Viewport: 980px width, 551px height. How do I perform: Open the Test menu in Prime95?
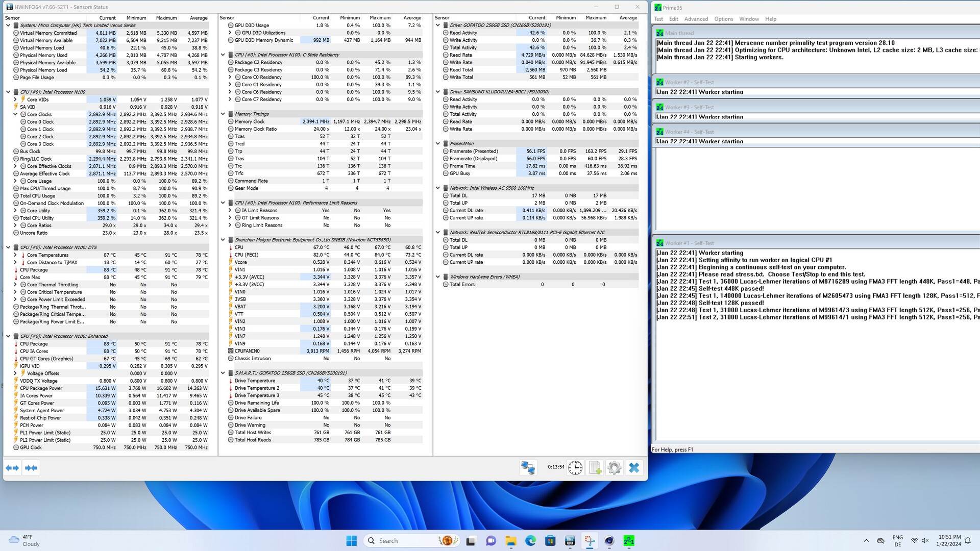coord(658,19)
